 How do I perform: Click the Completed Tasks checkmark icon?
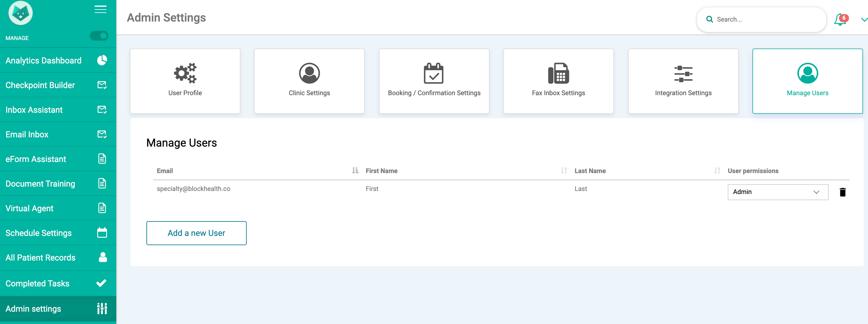tap(102, 283)
